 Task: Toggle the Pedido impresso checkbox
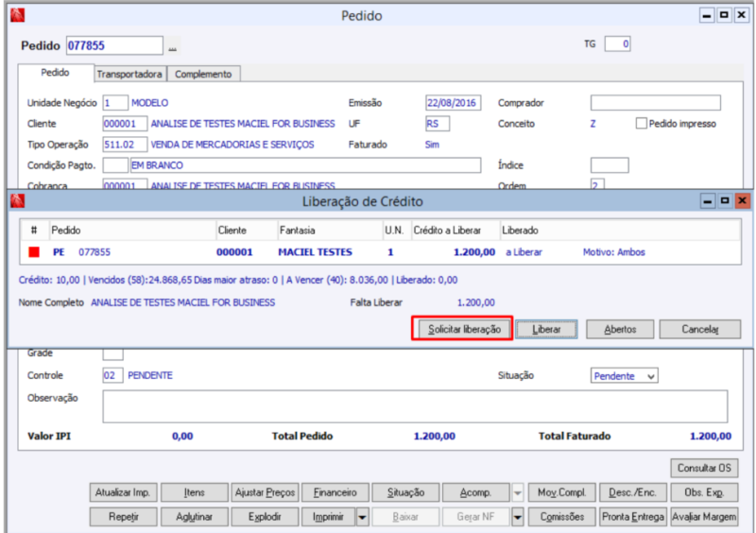coord(641,124)
